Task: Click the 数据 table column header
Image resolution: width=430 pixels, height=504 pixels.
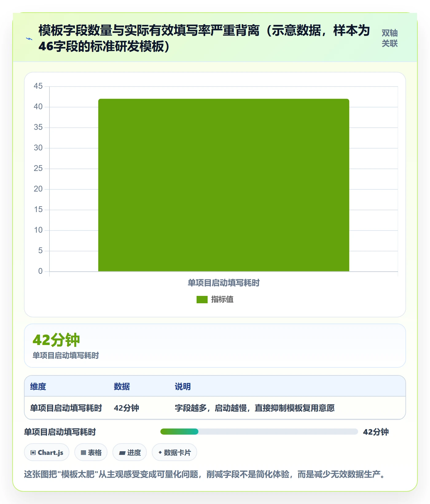Action: [x=122, y=386]
